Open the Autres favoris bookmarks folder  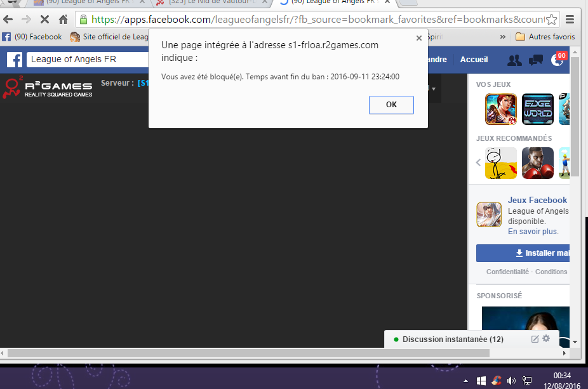click(x=544, y=37)
